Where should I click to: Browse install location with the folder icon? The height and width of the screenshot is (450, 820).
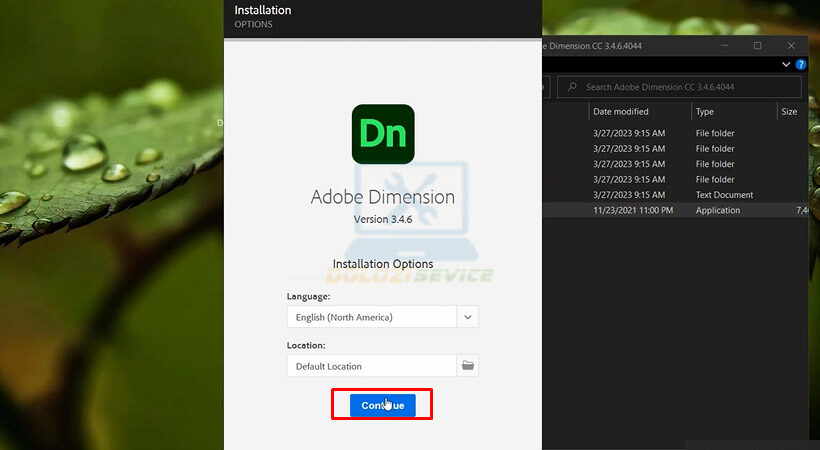[468, 366]
